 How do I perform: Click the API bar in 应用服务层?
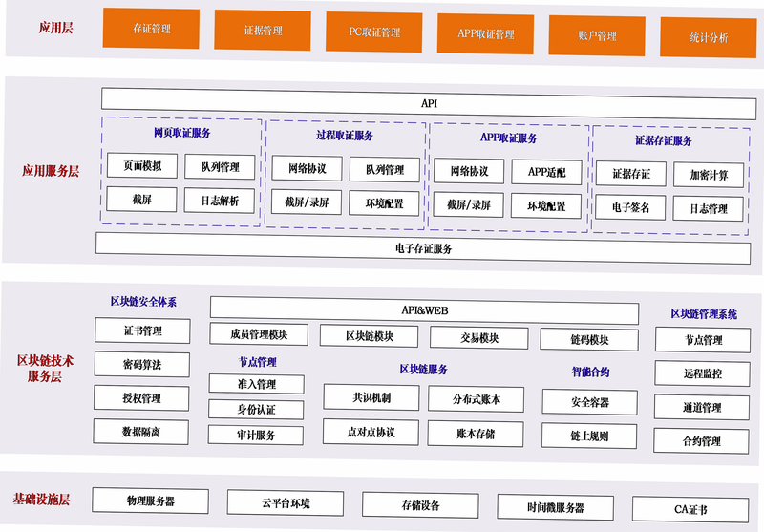[x=429, y=103]
